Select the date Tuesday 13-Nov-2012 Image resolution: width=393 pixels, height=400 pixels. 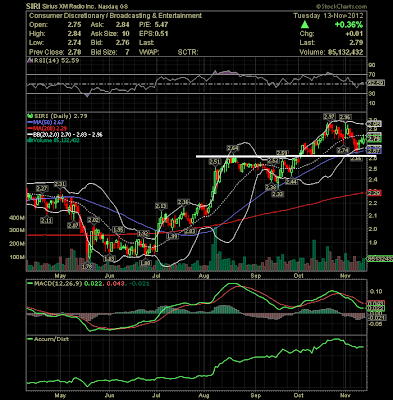point(328,16)
